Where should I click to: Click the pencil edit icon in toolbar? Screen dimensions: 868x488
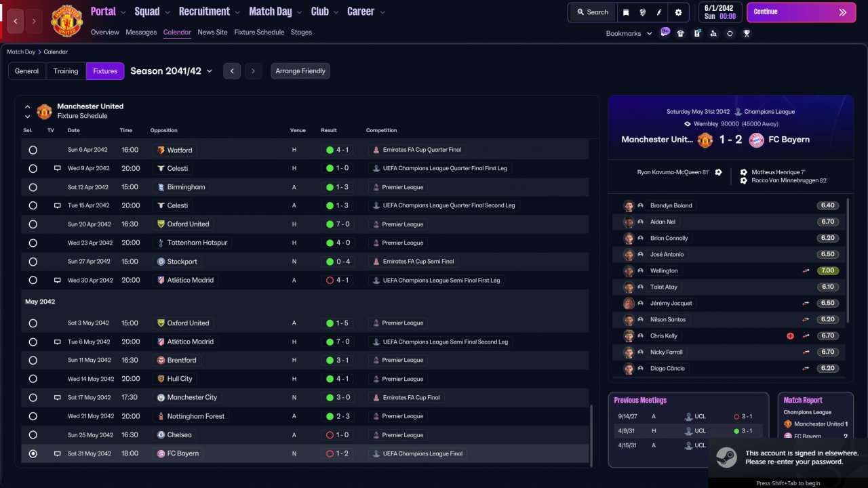pyautogui.click(x=659, y=12)
